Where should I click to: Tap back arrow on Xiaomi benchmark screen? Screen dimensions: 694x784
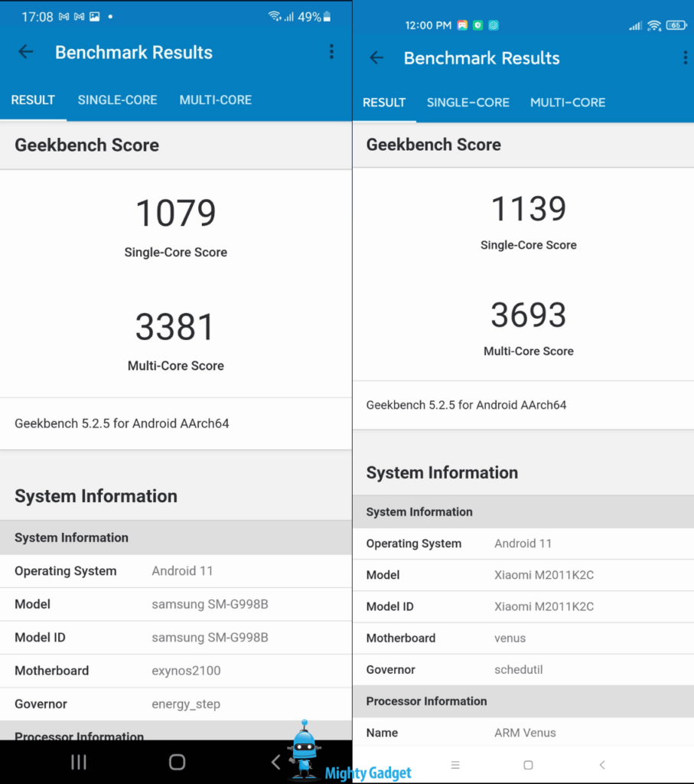376,58
